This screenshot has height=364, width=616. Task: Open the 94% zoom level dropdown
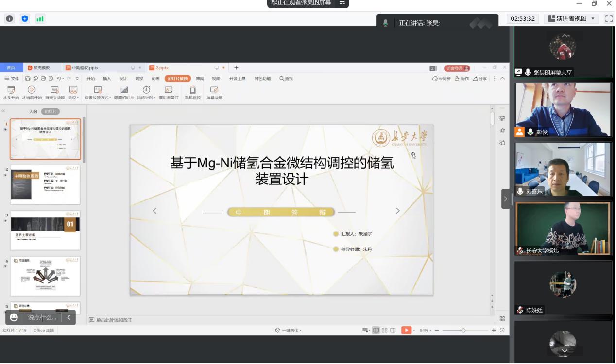click(x=426, y=331)
